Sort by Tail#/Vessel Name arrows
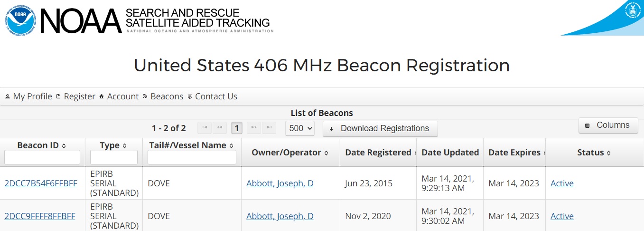Screen dimensions: 644x231 coord(231,145)
